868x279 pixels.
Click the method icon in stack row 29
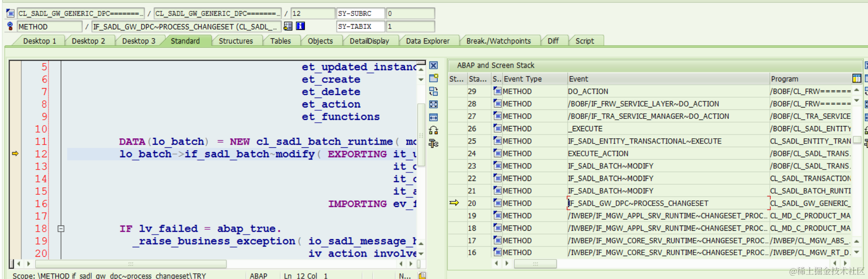(497, 91)
